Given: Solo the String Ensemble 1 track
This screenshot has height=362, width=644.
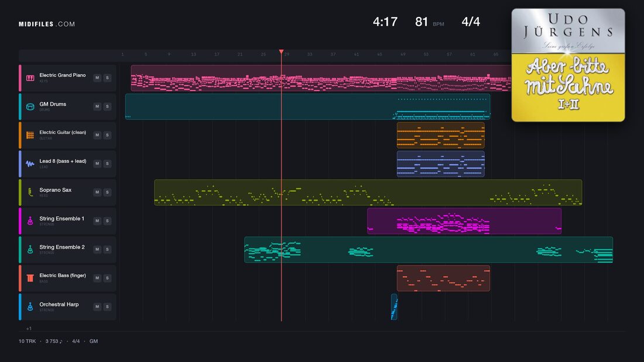Looking at the screenshot, I should coord(107,221).
